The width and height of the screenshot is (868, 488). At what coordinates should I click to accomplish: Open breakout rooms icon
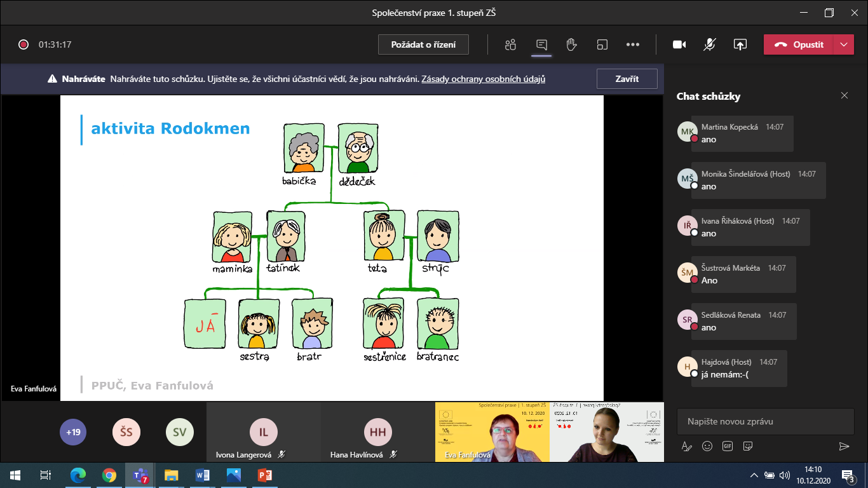click(x=602, y=44)
